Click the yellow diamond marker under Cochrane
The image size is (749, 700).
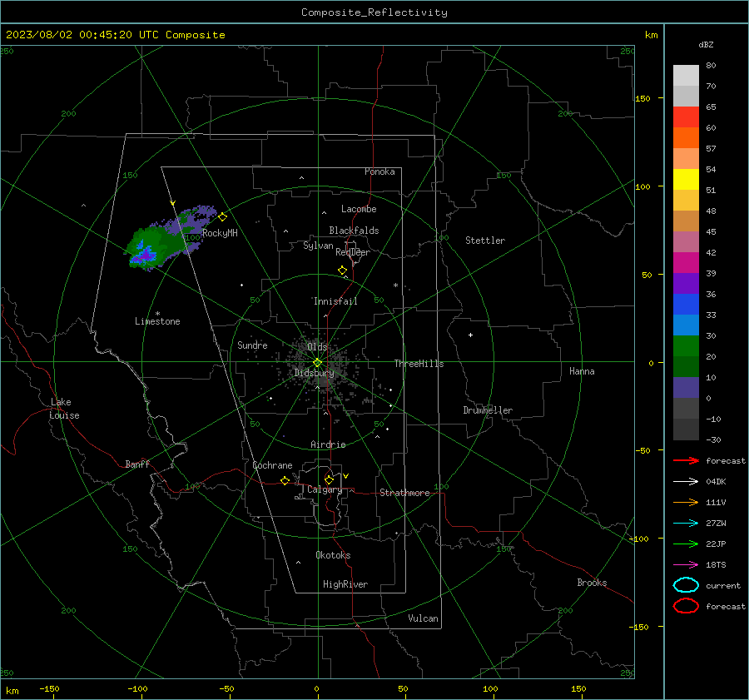click(285, 480)
